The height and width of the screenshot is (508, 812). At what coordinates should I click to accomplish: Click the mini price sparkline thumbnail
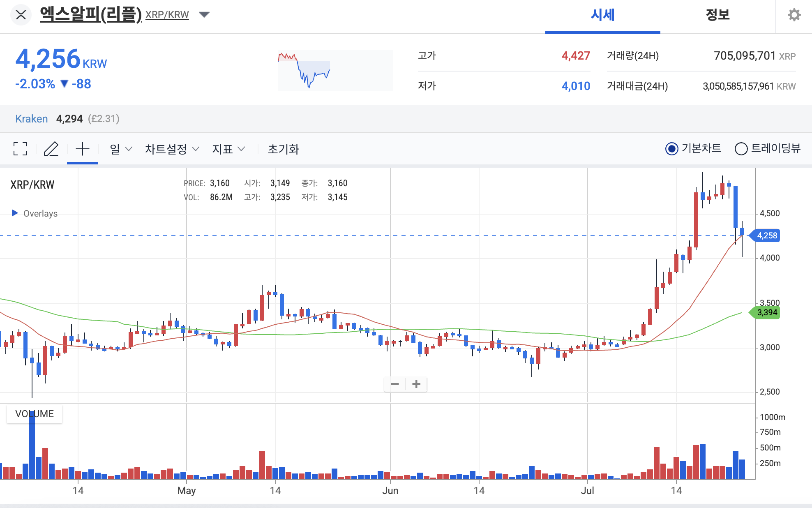(x=335, y=71)
